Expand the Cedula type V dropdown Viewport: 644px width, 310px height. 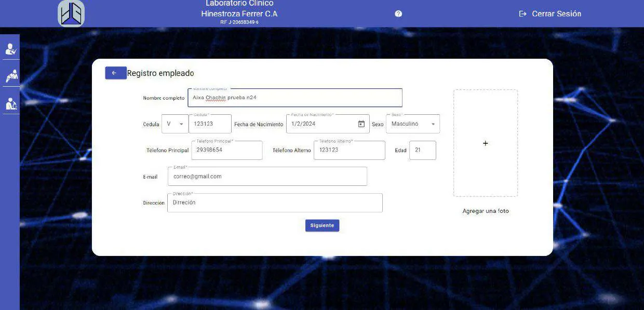[x=175, y=124]
